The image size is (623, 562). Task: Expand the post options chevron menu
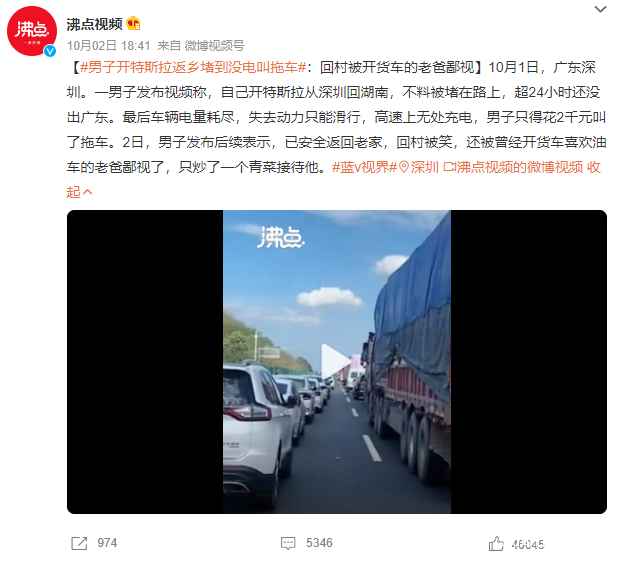tap(600, 9)
